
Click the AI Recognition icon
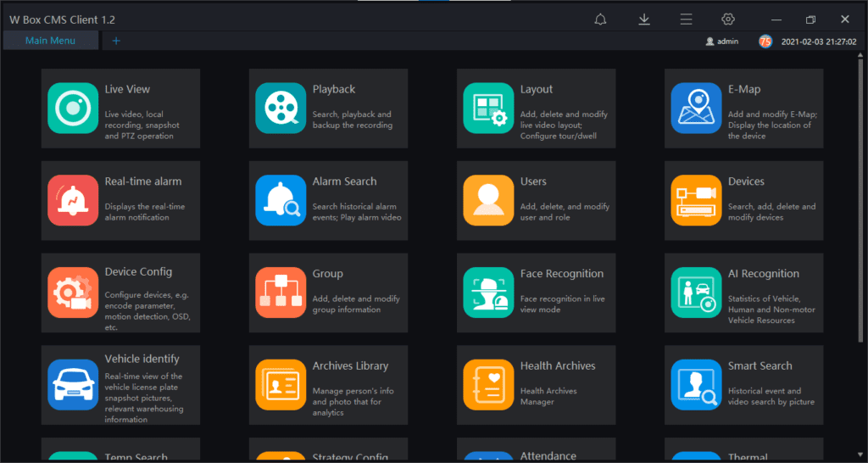pyautogui.click(x=696, y=293)
